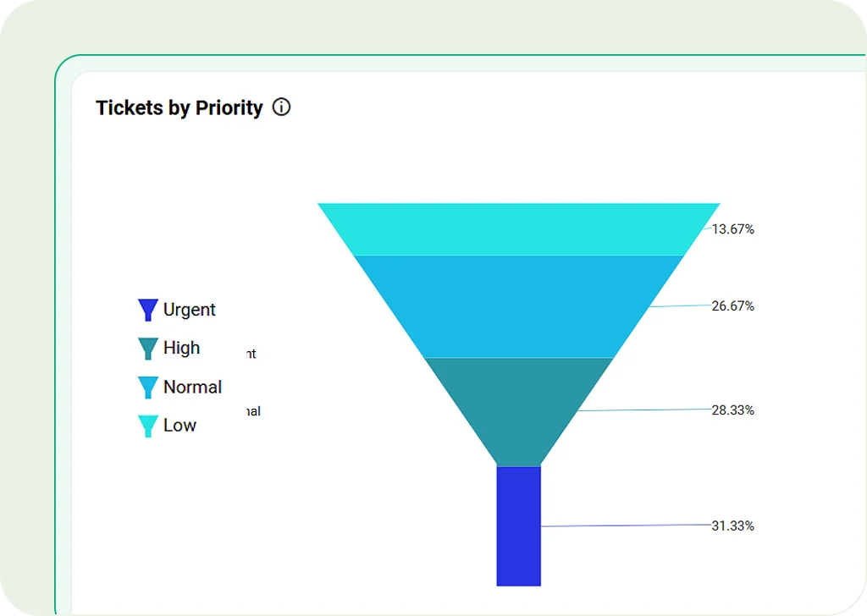Click the 31.33% data label
Viewport: 867px width, 616px height.
pos(732,526)
